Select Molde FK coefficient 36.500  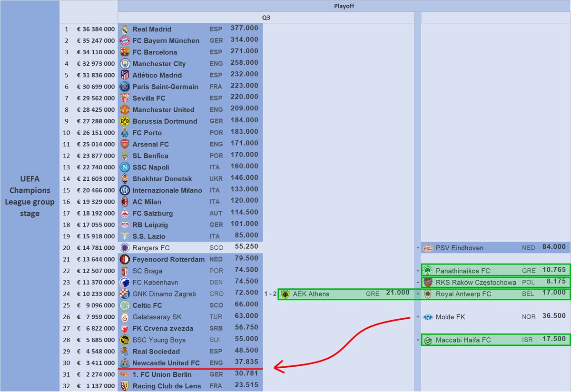[x=554, y=316]
